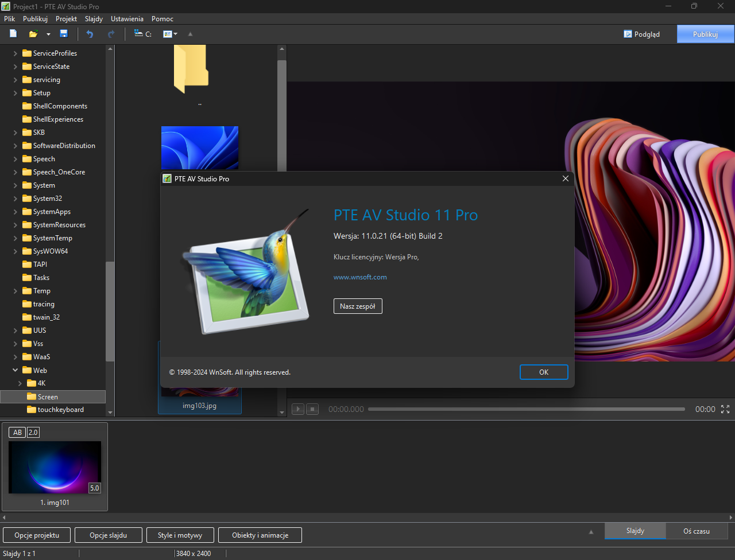Click the 2.0 transition duration badge

point(33,433)
